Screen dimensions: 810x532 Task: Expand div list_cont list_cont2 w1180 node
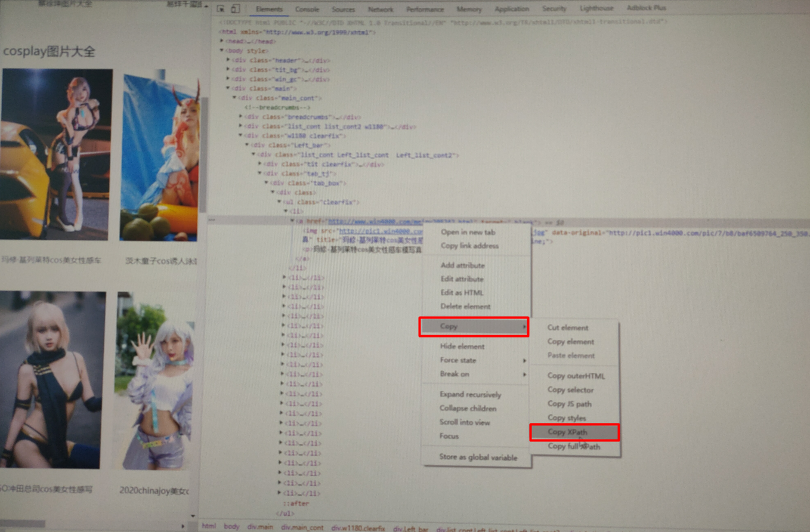[241, 126]
